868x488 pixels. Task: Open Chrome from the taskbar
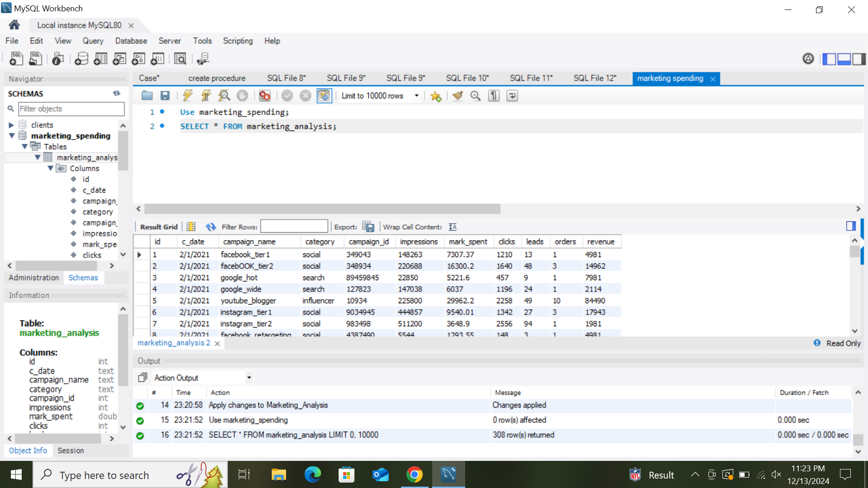[415, 474]
